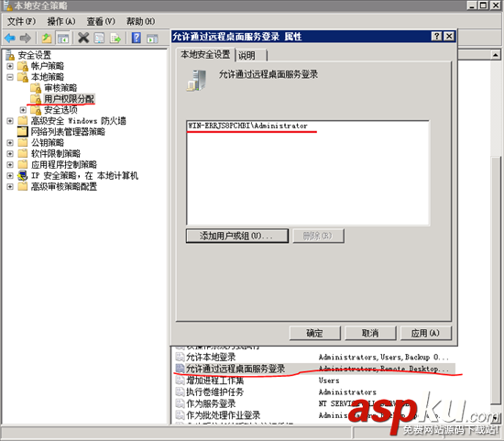Click the 安全设置 root node icon
Image resolution: width=504 pixels, height=441 pixels.
[10, 55]
